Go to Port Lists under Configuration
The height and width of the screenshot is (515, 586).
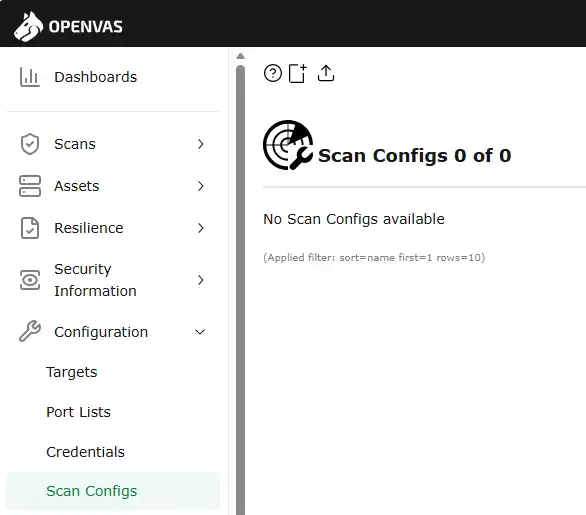pos(78,412)
